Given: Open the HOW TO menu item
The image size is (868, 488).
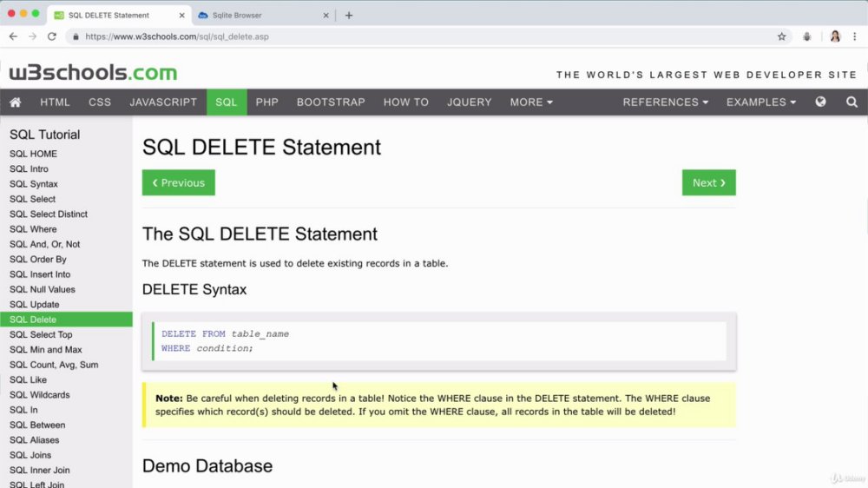Looking at the screenshot, I should [x=406, y=102].
